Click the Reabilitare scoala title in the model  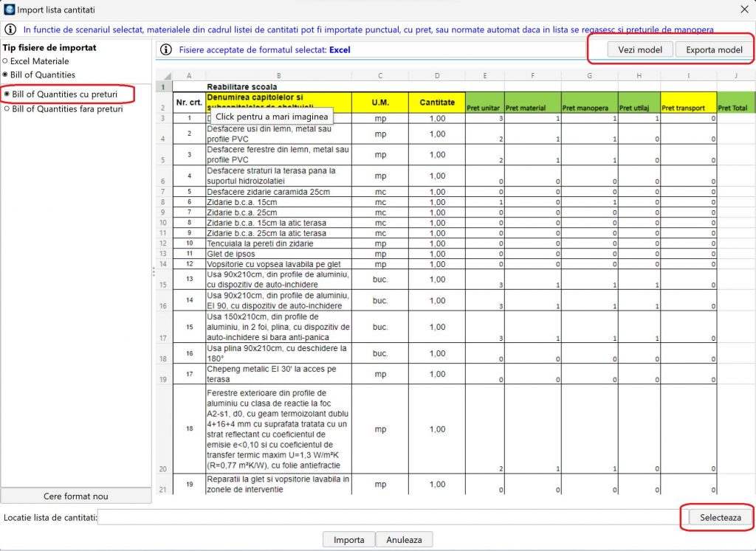coord(242,87)
